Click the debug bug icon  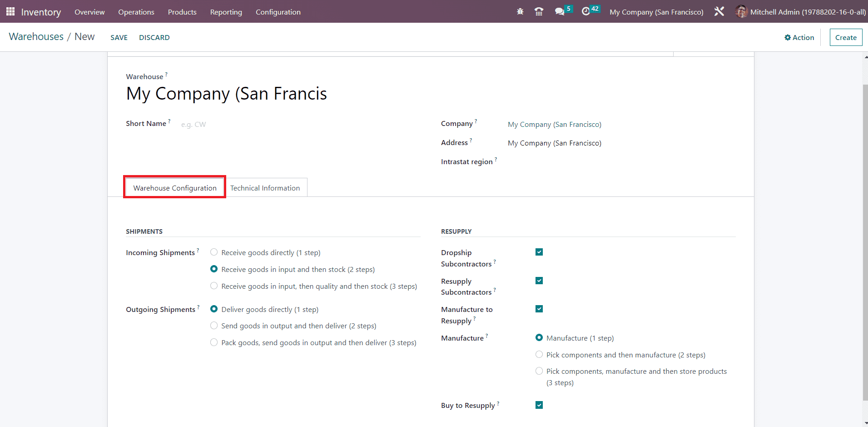(520, 12)
